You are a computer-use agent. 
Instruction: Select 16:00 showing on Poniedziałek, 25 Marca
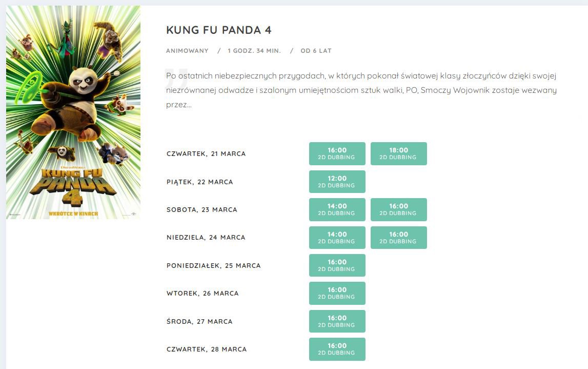(337, 265)
